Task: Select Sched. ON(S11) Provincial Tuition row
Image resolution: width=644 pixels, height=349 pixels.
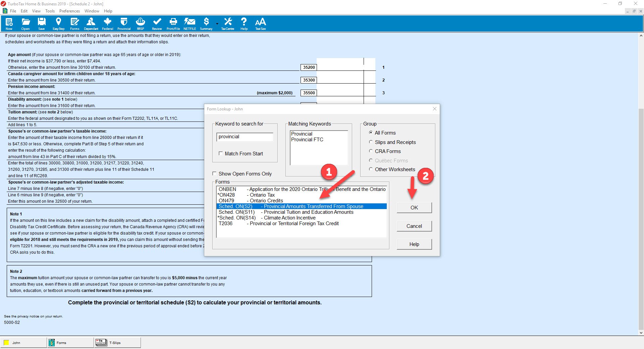Action: click(x=302, y=212)
